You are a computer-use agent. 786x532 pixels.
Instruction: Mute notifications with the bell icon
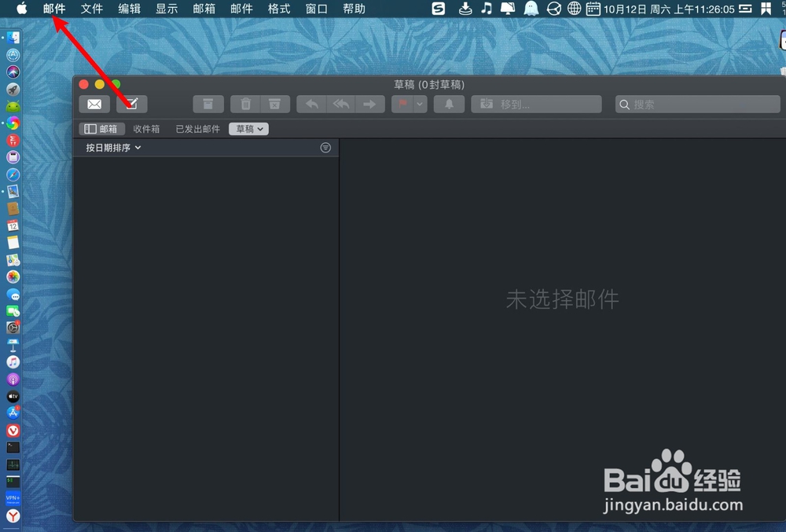448,103
